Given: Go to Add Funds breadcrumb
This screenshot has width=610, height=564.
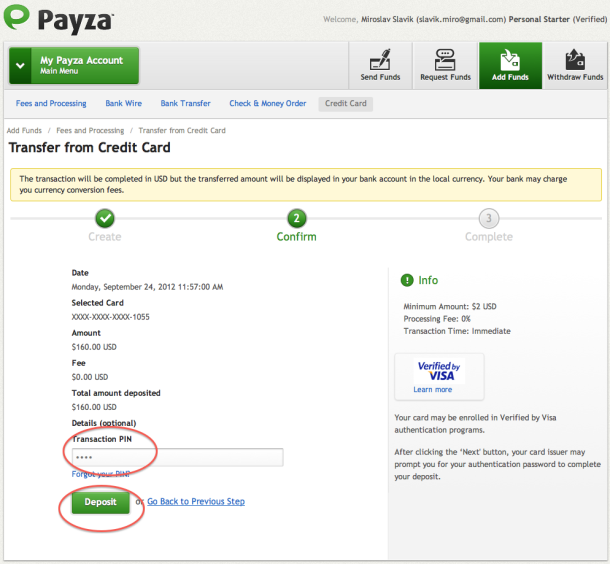Looking at the screenshot, I should [x=24, y=130].
